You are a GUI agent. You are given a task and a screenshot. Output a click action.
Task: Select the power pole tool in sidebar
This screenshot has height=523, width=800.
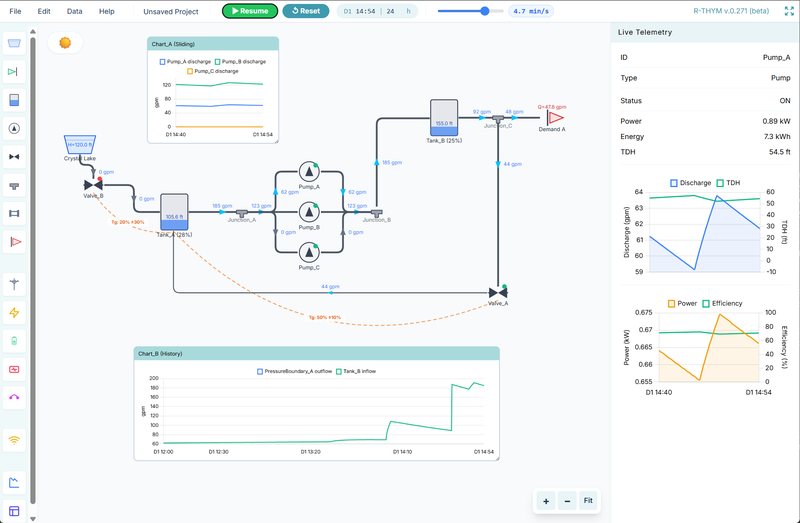14,284
